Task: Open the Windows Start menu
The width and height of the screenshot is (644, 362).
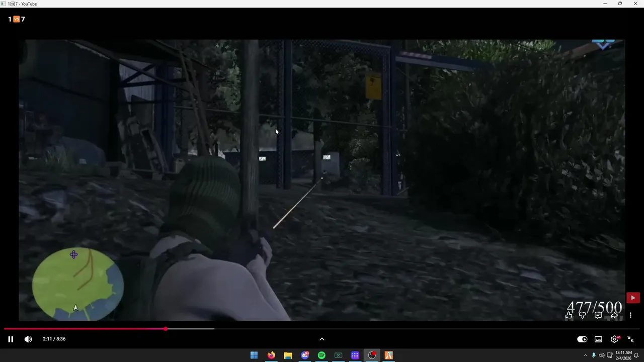Action: [x=254, y=355]
